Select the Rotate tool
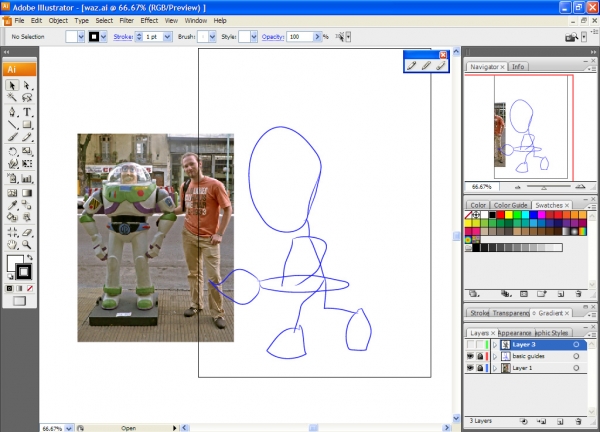Image resolution: width=600 pixels, height=432 pixels. (12, 152)
